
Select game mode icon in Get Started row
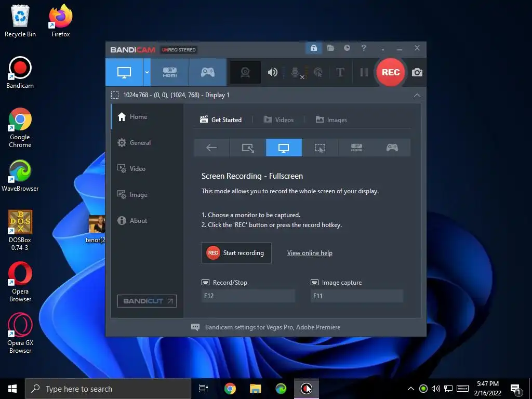coord(392,148)
